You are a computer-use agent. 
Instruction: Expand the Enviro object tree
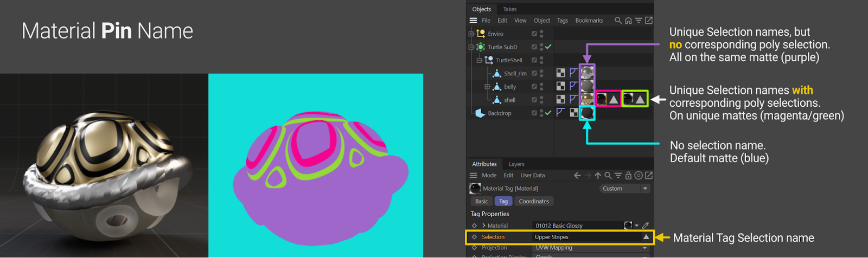(x=471, y=34)
